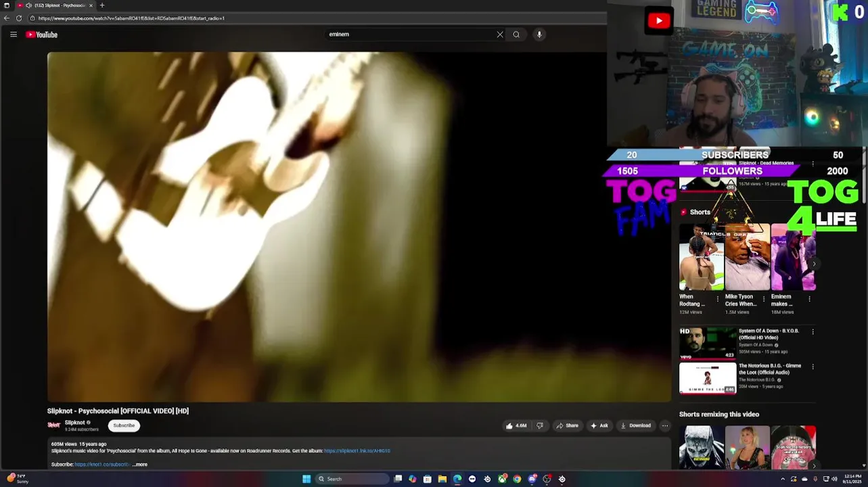Open options for Mike Tyson short

pos(764,299)
